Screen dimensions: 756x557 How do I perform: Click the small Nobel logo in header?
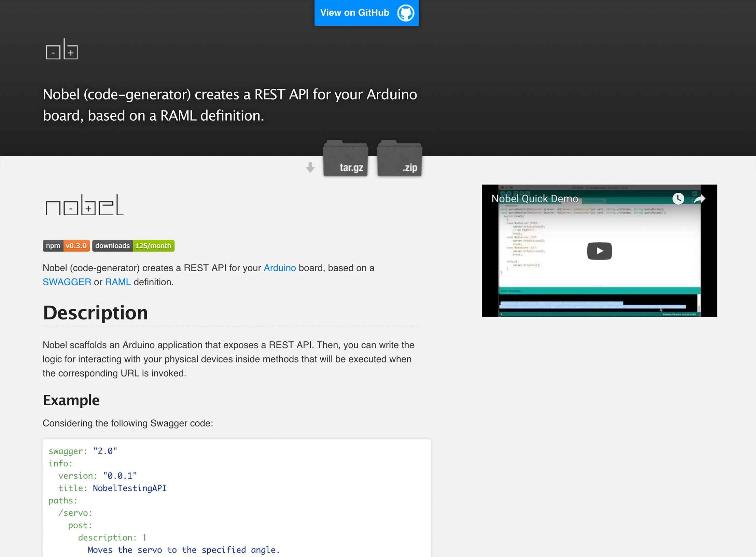click(x=62, y=49)
